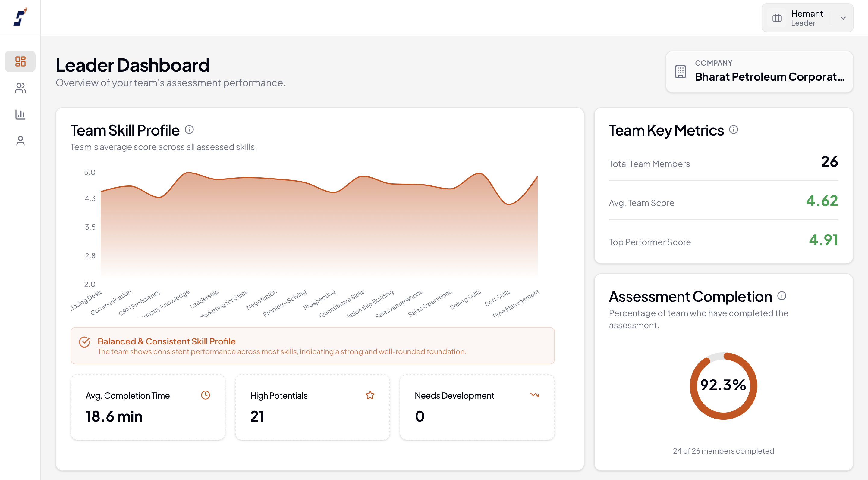Open the team members sidebar icon

click(x=20, y=88)
